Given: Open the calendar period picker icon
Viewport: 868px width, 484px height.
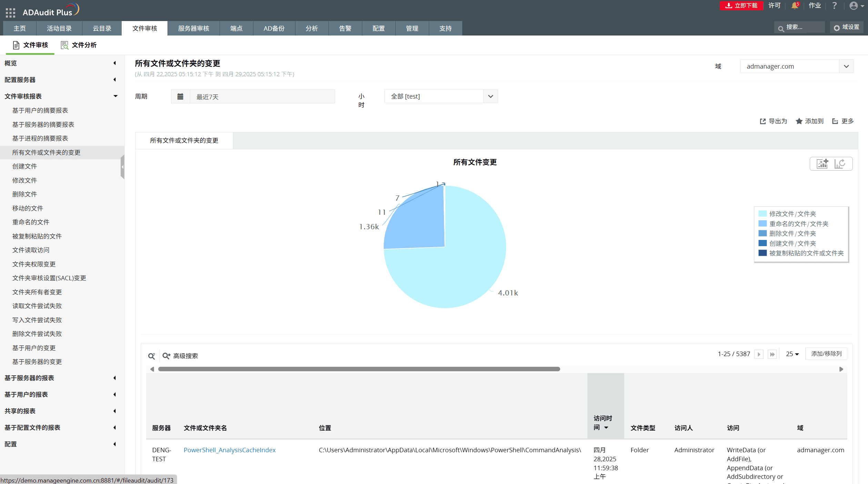Looking at the screenshot, I should click(180, 97).
